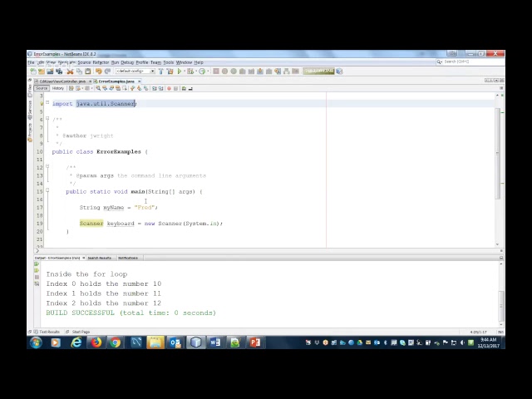The image size is (532, 399).
Task: Click the Output panel vertical scrollbar
Action: tap(501, 306)
